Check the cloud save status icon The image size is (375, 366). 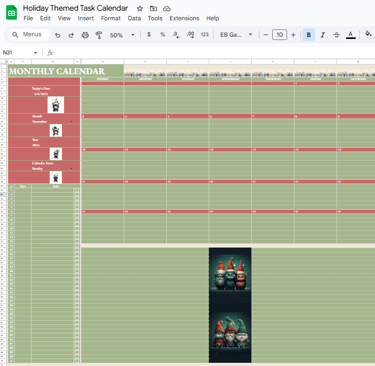pos(167,9)
